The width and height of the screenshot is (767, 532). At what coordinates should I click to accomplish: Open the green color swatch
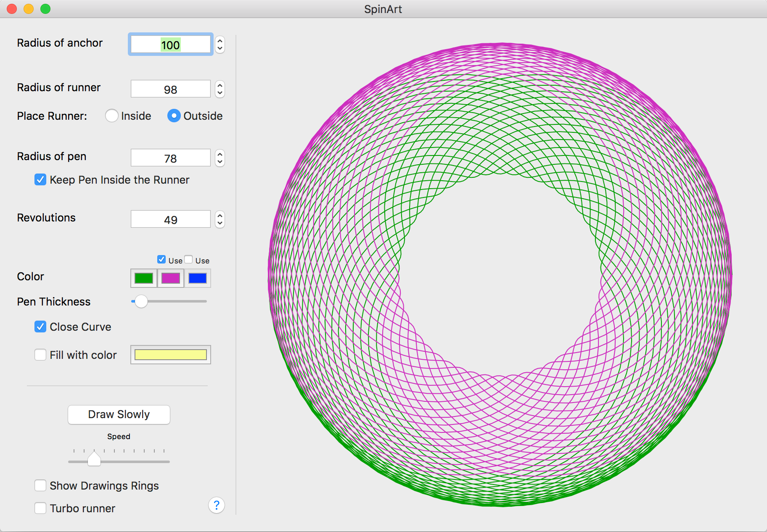(144, 278)
